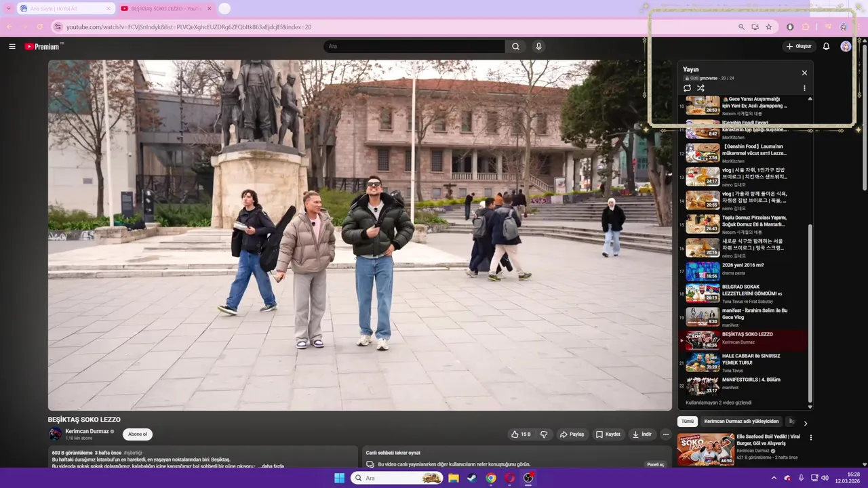Click the playlist panel scrollbar thumb
868x488 pixels.
(810, 312)
